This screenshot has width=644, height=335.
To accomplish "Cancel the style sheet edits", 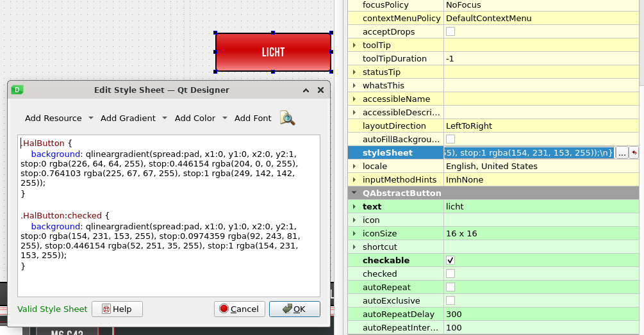I will coord(239,309).
